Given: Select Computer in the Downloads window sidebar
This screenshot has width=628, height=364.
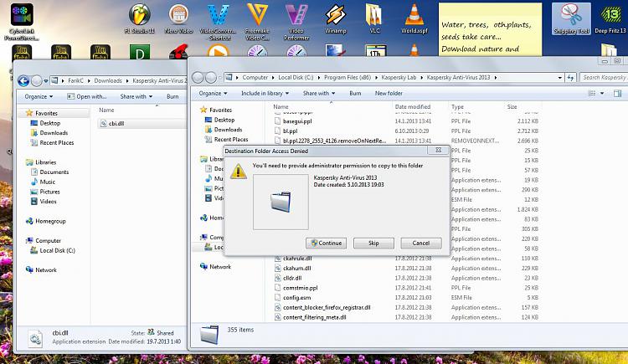Looking at the screenshot, I should [48, 241].
